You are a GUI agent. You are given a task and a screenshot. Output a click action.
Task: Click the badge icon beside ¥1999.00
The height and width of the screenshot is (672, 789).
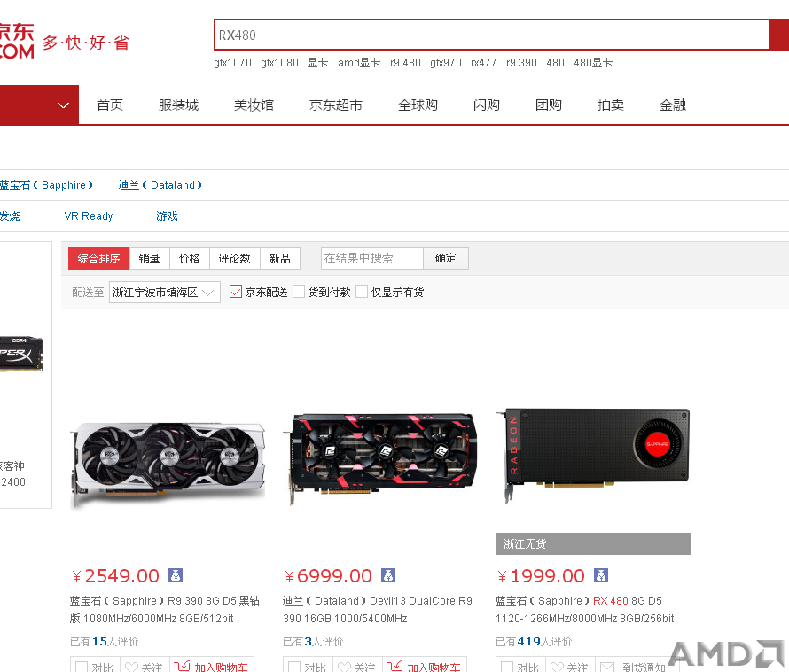click(601, 575)
